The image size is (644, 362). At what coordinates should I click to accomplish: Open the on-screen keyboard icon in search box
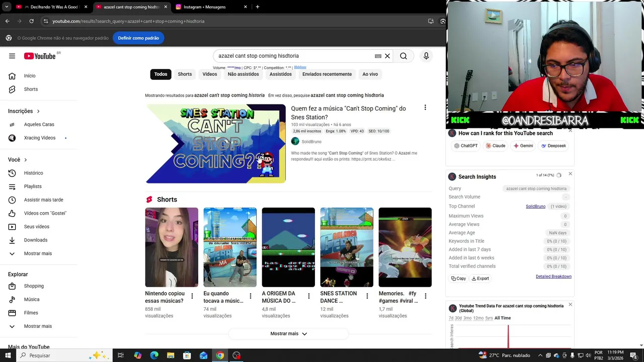(378, 56)
